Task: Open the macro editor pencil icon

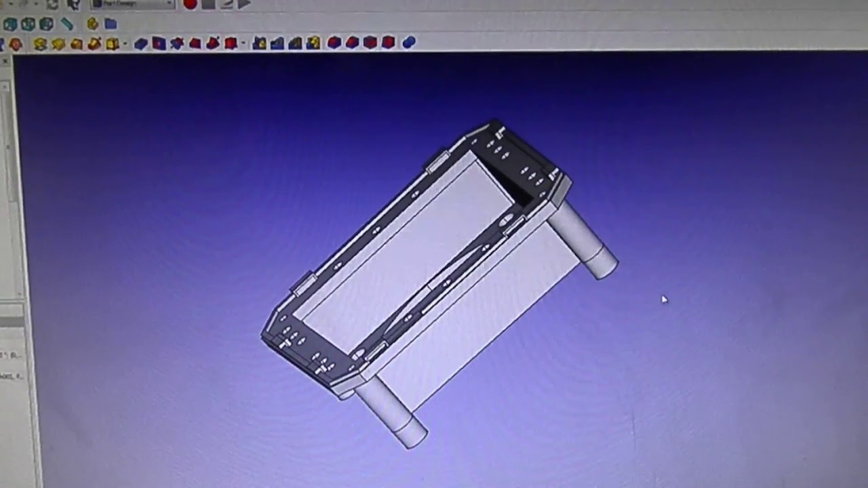Action: (x=226, y=4)
